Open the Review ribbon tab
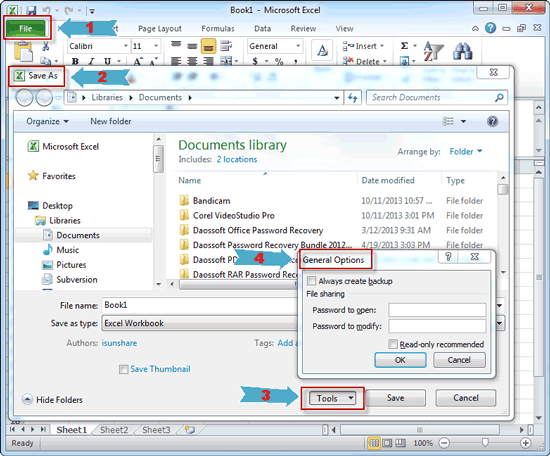 (x=303, y=28)
